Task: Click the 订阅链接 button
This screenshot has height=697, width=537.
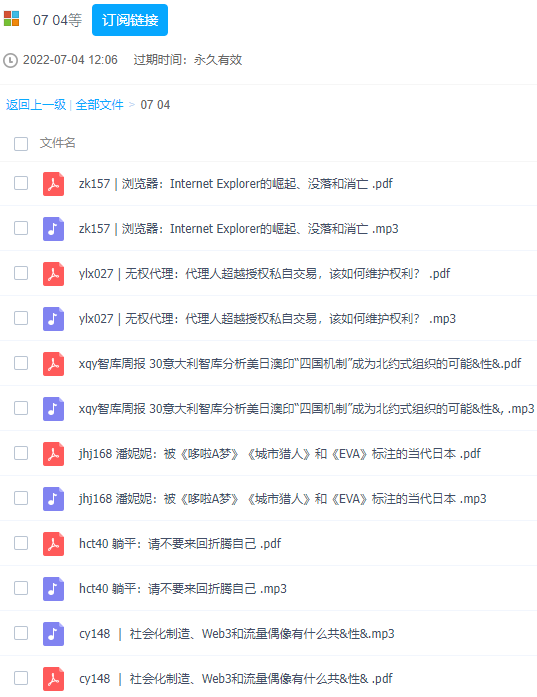Action: [130, 20]
